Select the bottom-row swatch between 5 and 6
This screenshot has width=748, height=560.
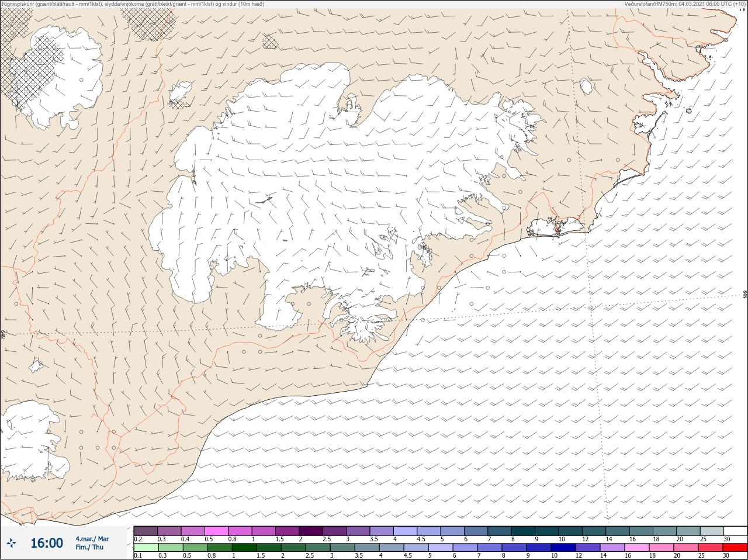(441, 548)
